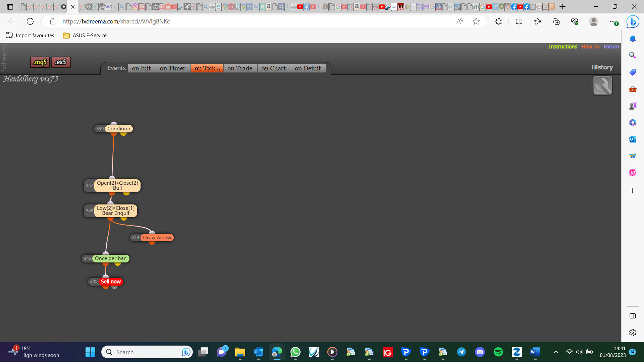Open sidebar games chess icon
Screen dimensions: 644x362
[x=633, y=106]
